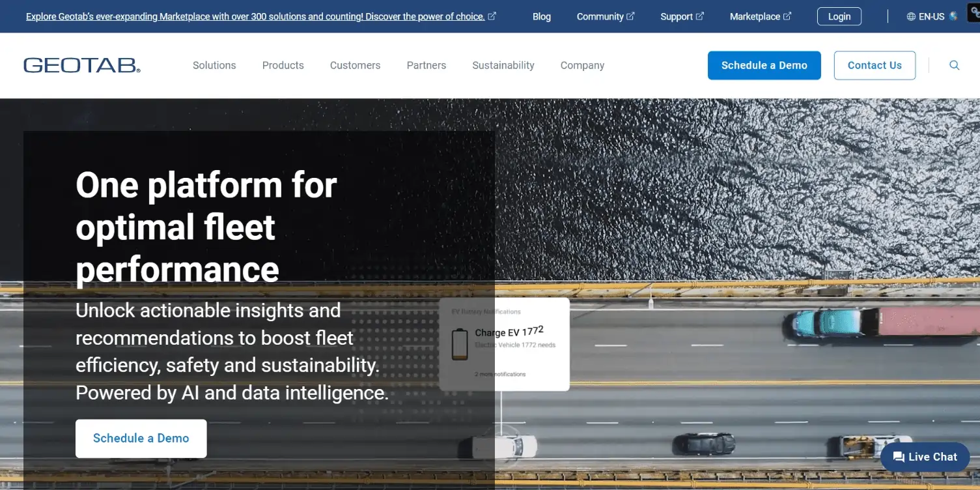This screenshot has width=980, height=490.
Task: Click the globe language icon
Action: (x=911, y=17)
